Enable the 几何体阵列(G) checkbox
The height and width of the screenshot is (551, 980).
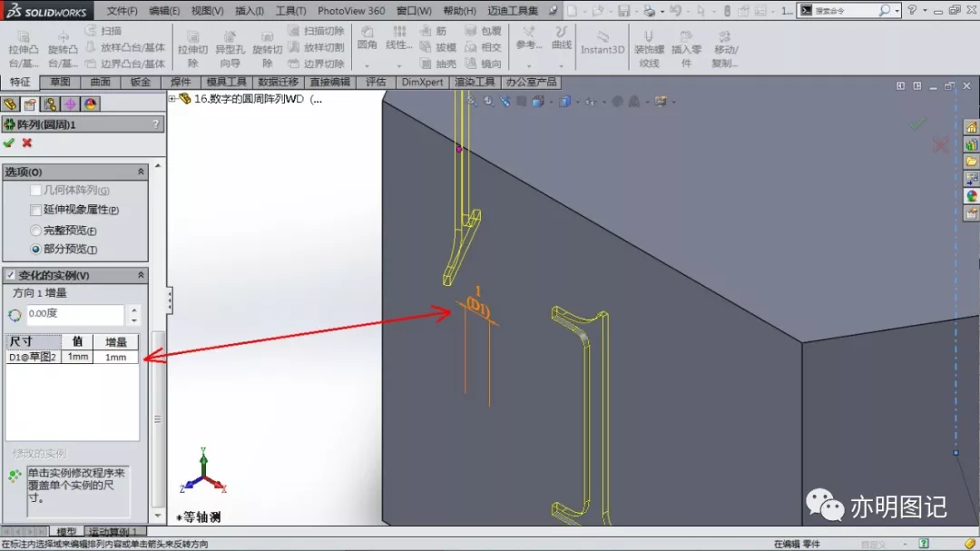tap(35, 190)
